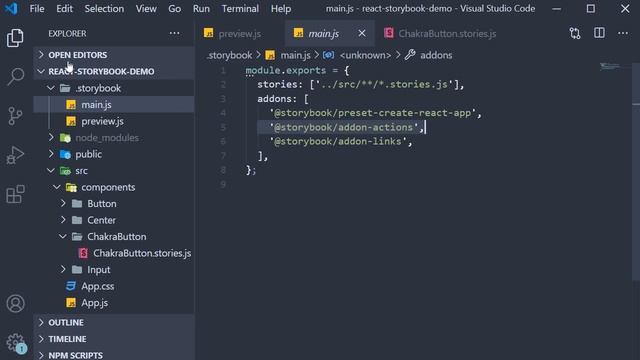
Task: Switch to the ChakraButton.stories.js tab
Action: [x=447, y=33]
